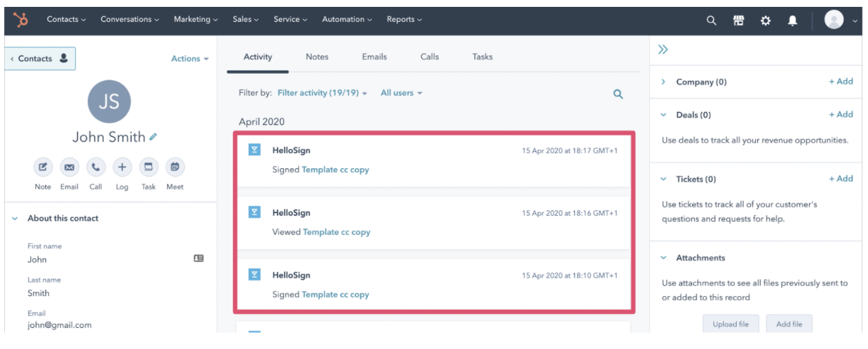Open the Sales menu
The image size is (868, 349).
click(246, 19)
